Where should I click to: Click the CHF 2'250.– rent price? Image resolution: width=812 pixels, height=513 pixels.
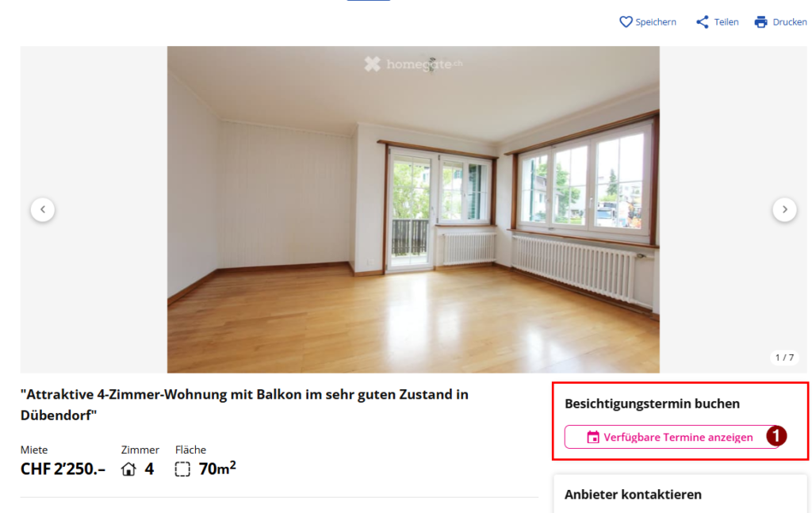pos(63,469)
